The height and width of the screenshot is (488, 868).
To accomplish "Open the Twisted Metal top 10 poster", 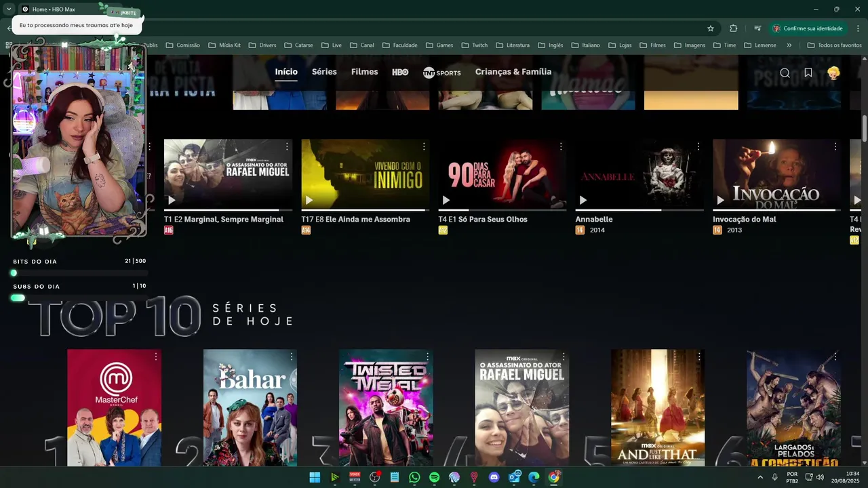I will (x=386, y=408).
